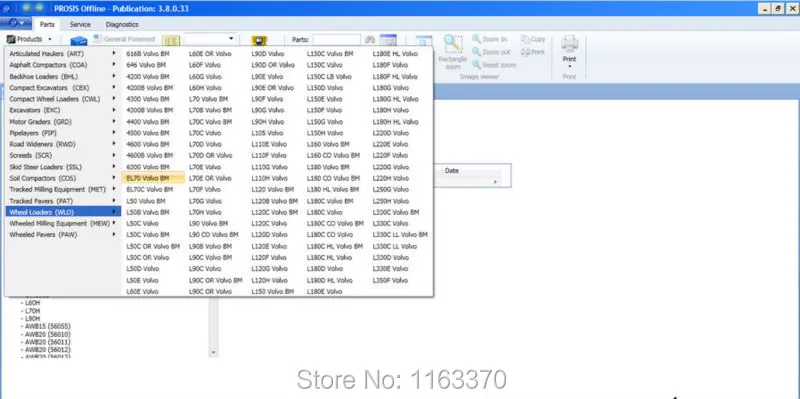Click the yellow table icon in toolbar
This screenshot has height=399, width=800.
(171, 40)
